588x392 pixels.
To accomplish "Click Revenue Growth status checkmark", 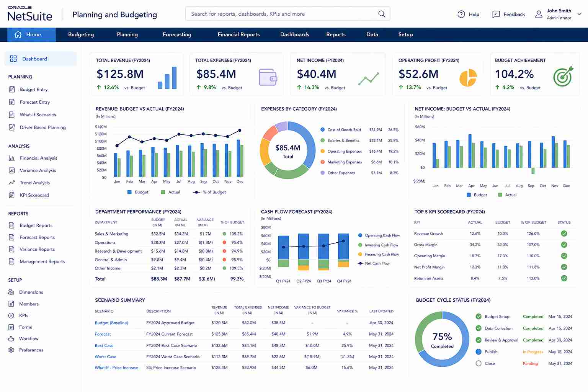I will (564, 234).
